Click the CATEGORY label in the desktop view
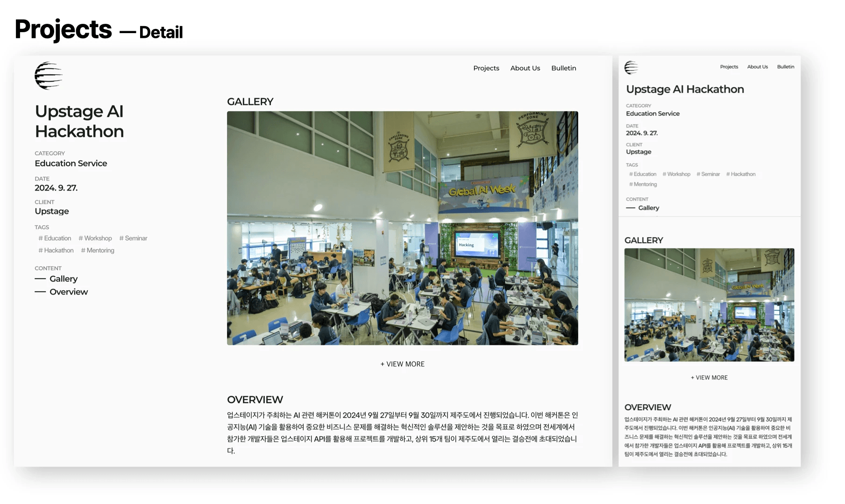Screen dimensions: 845x504 pyautogui.click(x=50, y=153)
